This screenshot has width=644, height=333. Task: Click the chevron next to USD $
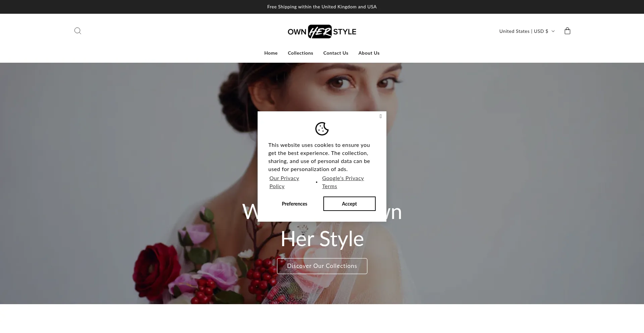point(553,31)
